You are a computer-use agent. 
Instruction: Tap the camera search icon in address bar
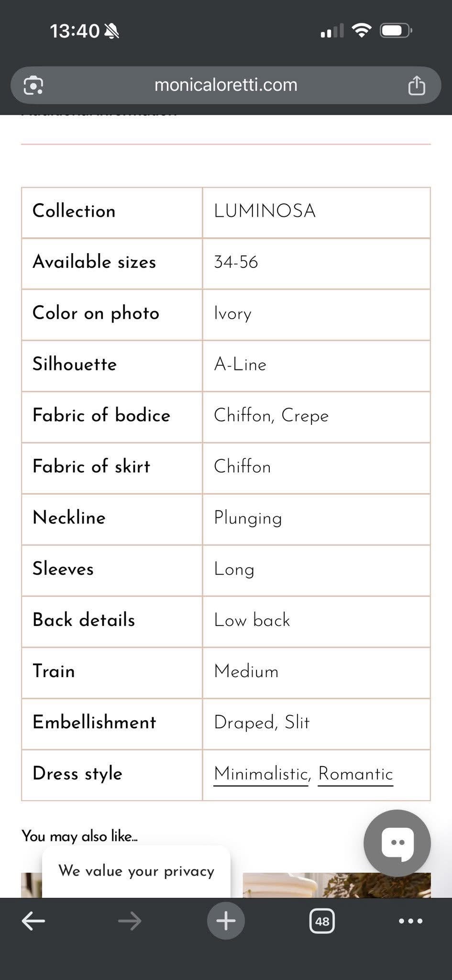click(33, 85)
